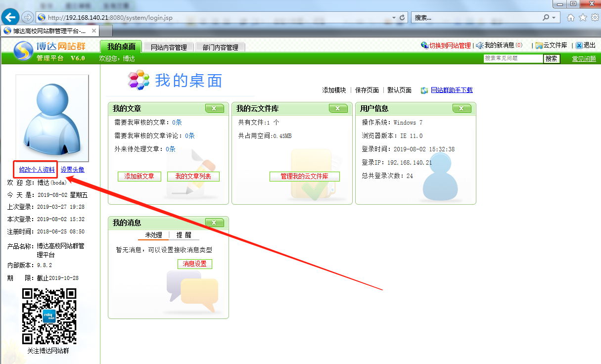The width and height of the screenshot is (601, 364).
Task: Click the 博达网站群 QR code
Action: point(49,317)
